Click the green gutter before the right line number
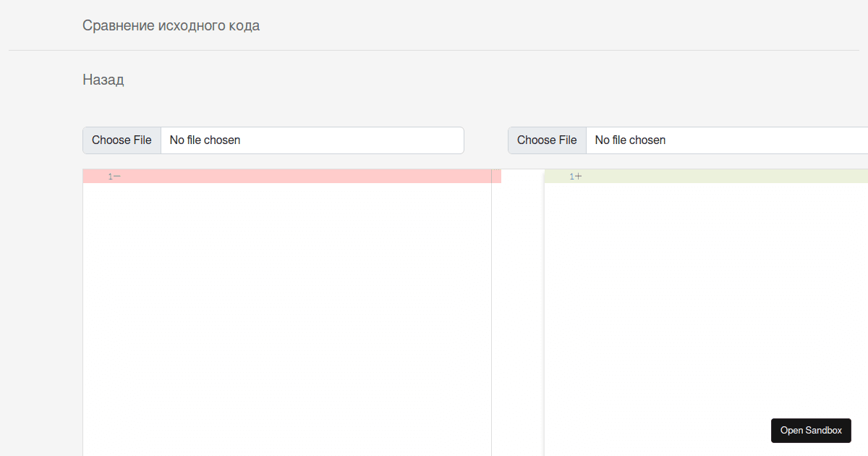This screenshot has width=868, height=456. pos(556,177)
